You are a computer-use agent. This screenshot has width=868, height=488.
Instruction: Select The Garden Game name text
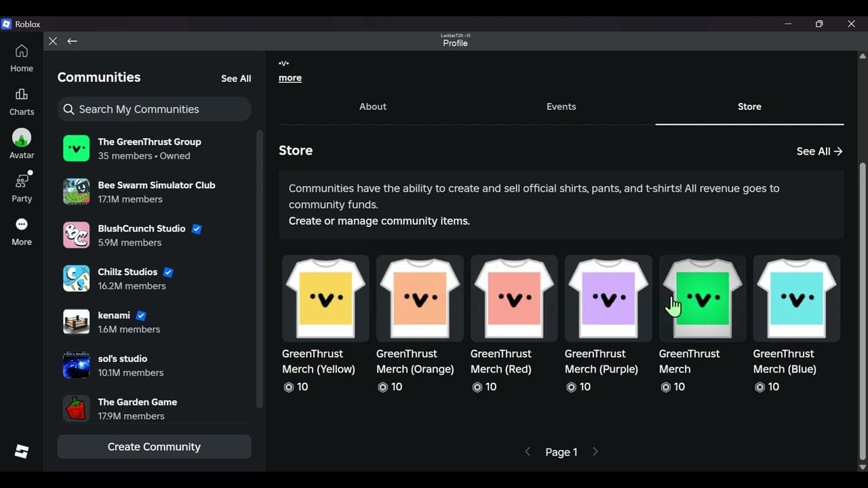click(x=138, y=402)
